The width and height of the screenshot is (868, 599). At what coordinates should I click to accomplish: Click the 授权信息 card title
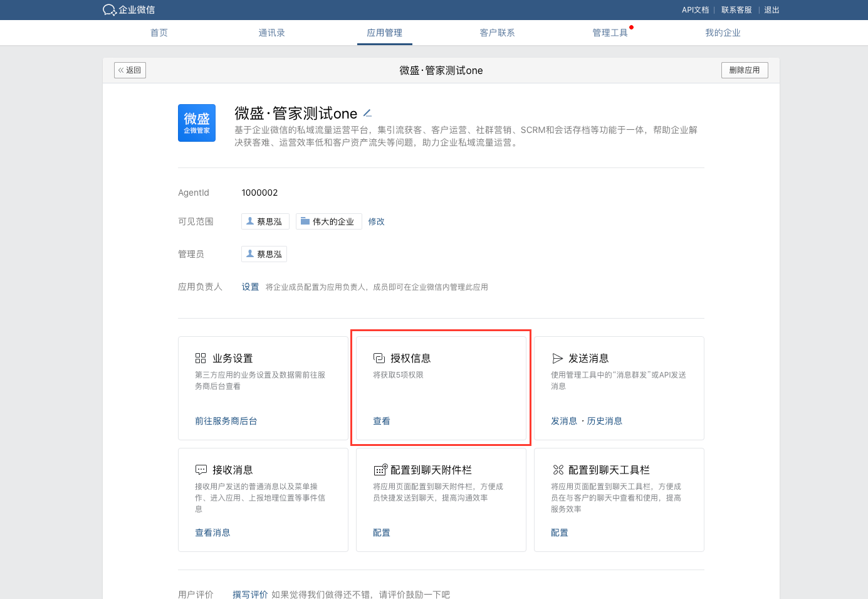[x=410, y=358]
